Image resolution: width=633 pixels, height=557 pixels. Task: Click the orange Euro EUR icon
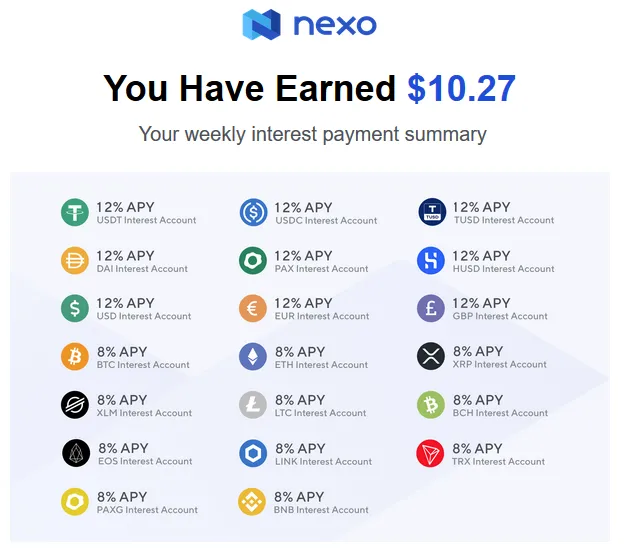point(253,308)
